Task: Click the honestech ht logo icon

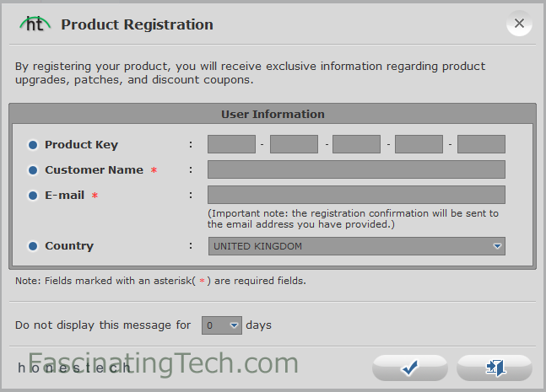Action: (35, 24)
